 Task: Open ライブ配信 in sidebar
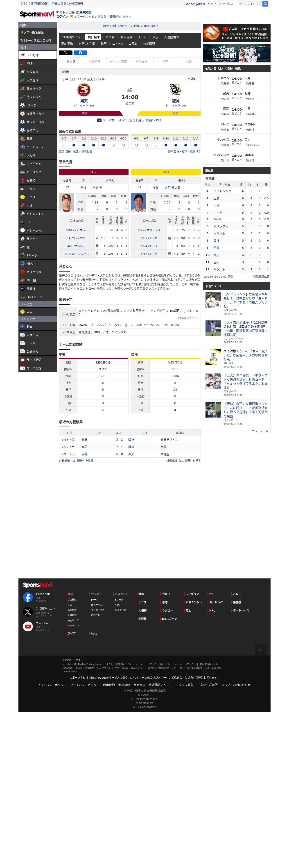coord(37,360)
